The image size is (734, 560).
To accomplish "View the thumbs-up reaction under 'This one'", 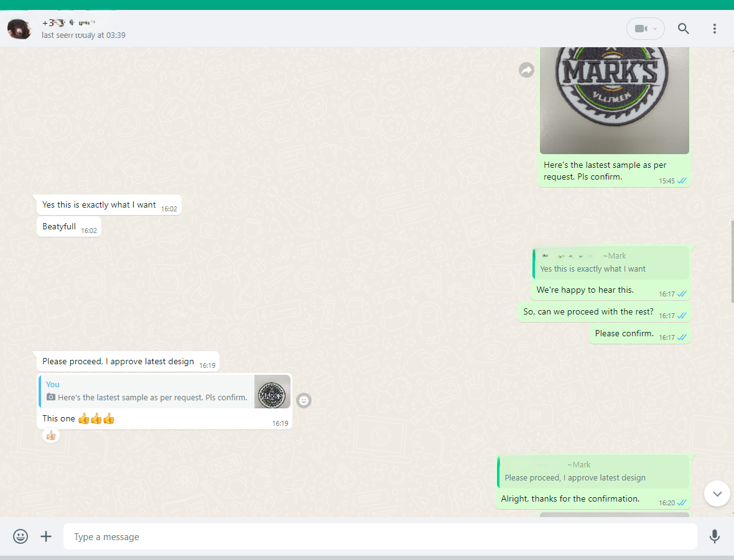I will (51, 436).
